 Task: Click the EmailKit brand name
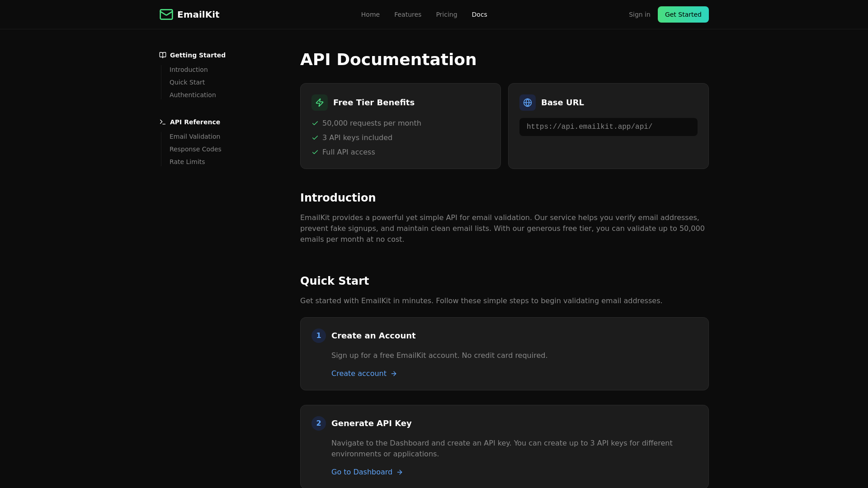tap(198, 14)
